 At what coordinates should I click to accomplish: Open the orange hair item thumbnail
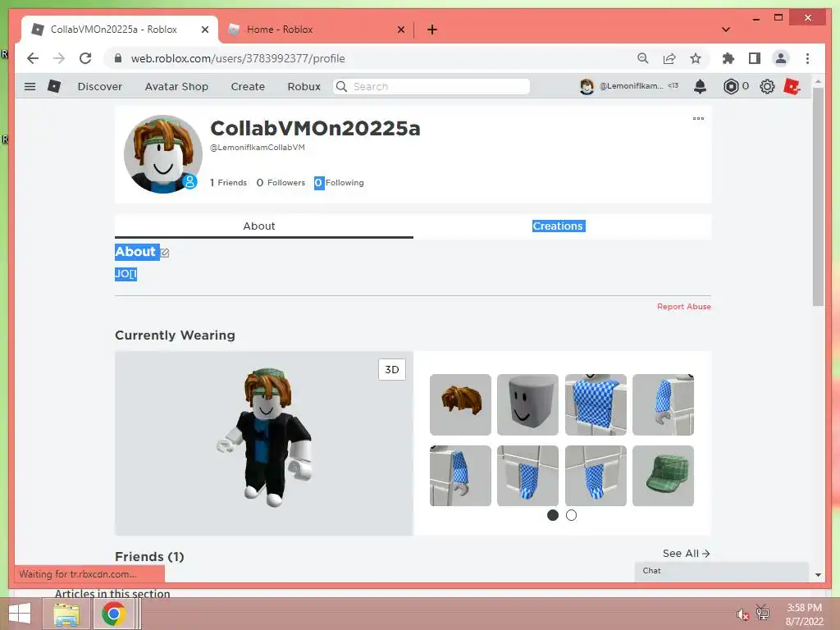(x=460, y=404)
